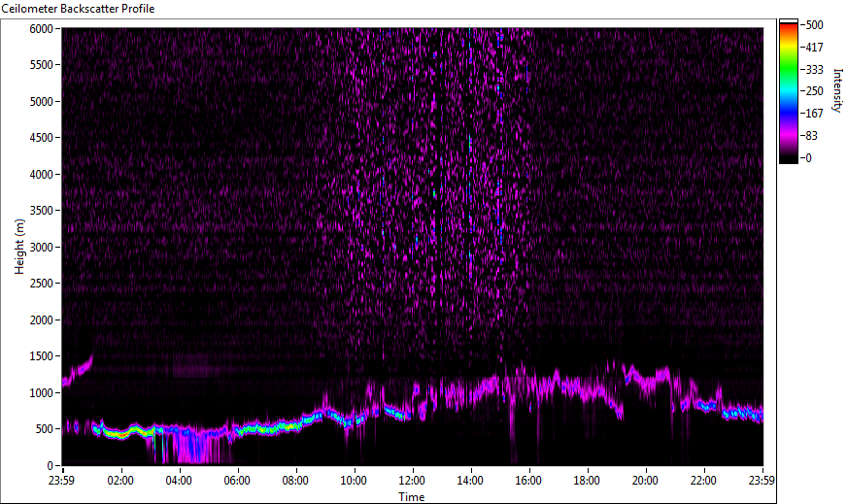The width and height of the screenshot is (847, 504).
Task: Select the 4500 height axis value
Action: click(41, 138)
